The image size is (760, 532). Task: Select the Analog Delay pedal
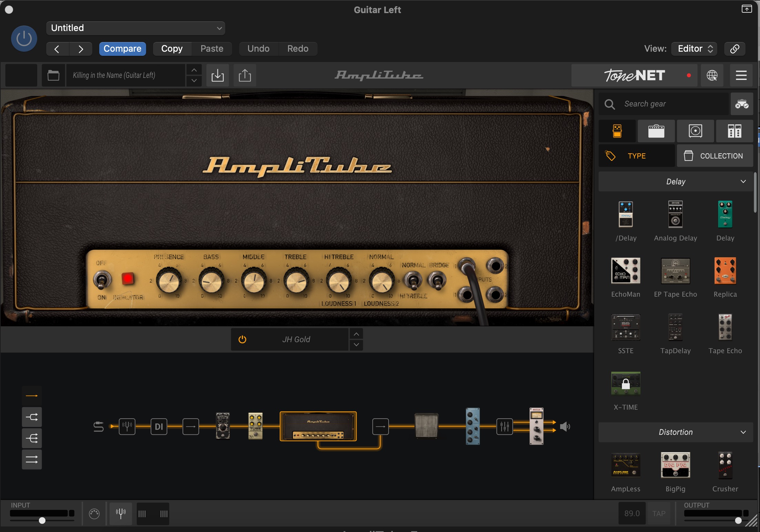[675, 214]
